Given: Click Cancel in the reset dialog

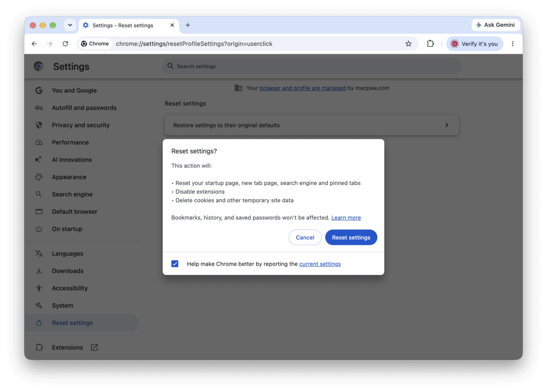Looking at the screenshot, I should point(305,237).
